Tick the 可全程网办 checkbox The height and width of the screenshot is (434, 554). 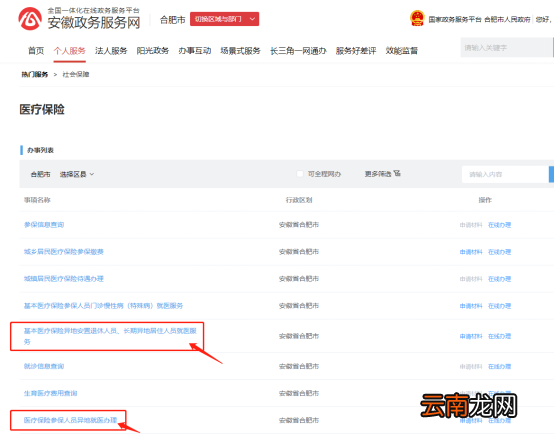[300, 174]
